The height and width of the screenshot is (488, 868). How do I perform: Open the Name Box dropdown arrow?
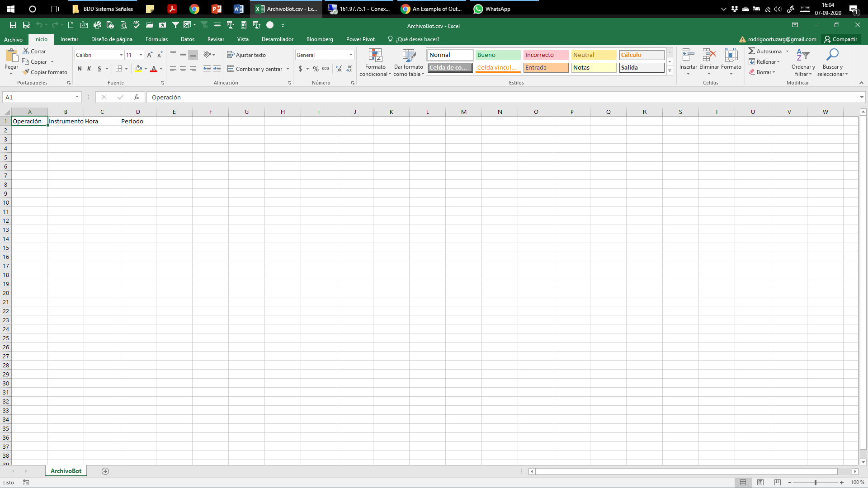pyautogui.click(x=77, y=97)
